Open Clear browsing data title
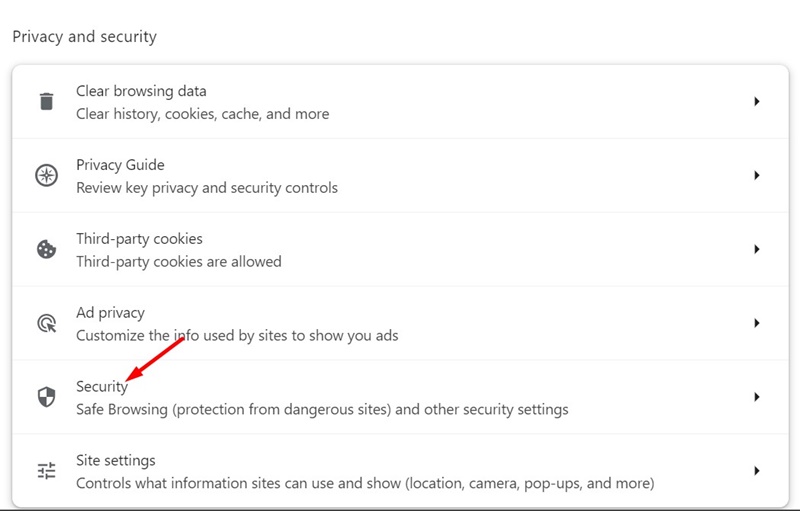Viewport: 800px width, 511px height. tap(141, 91)
